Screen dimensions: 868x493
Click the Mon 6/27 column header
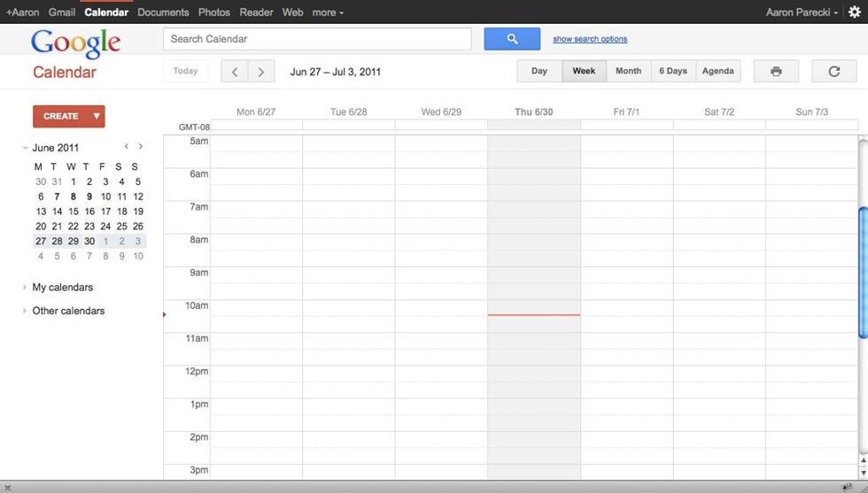pos(256,112)
